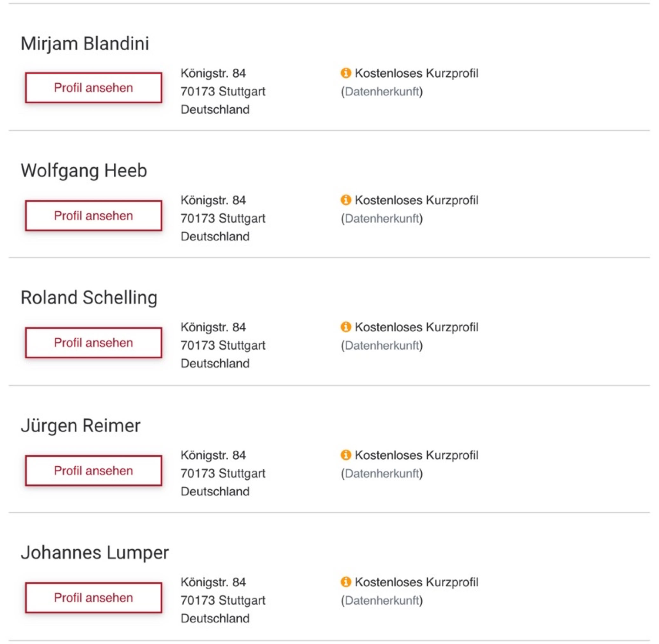Click the name heading Mirjam Blandini
The image size is (659, 644).
point(85,44)
